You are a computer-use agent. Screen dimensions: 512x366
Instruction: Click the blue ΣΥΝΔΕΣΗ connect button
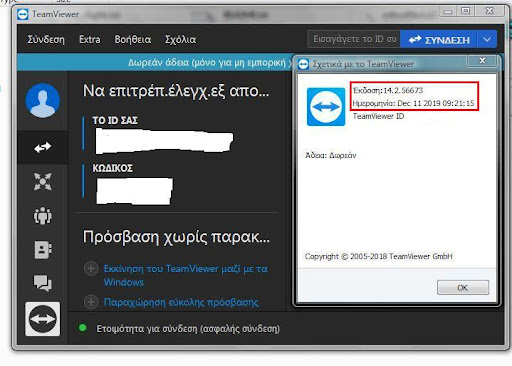(x=439, y=40)
